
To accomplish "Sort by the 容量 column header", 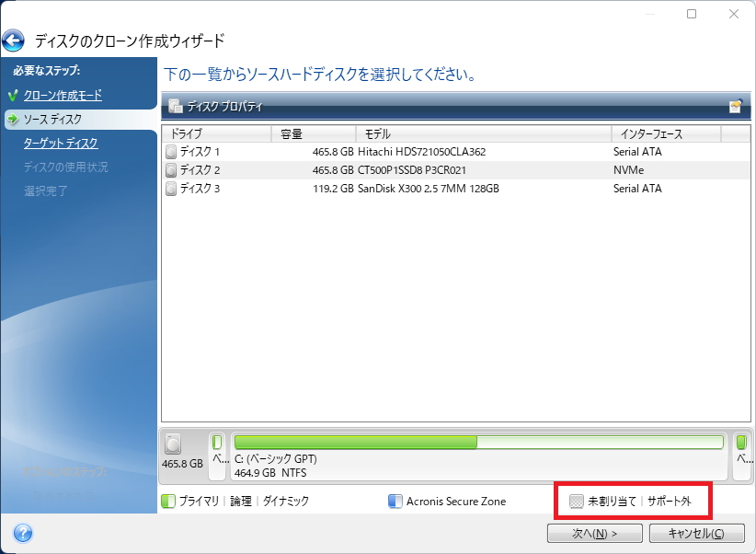I will click(x=314, y=133).
